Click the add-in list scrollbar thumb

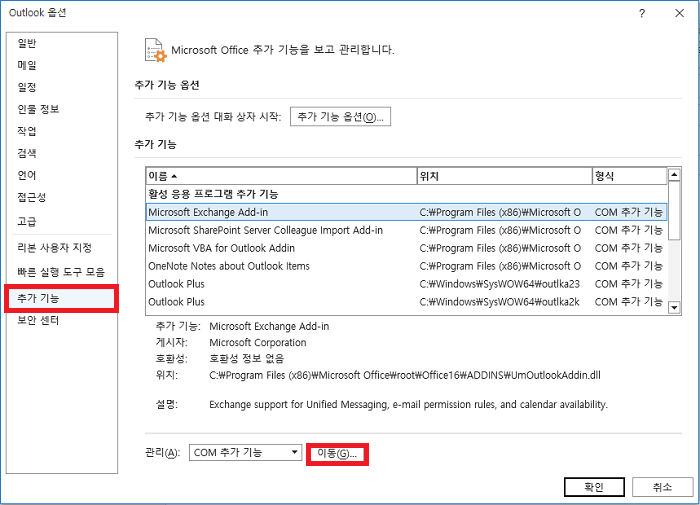(674, 211)
